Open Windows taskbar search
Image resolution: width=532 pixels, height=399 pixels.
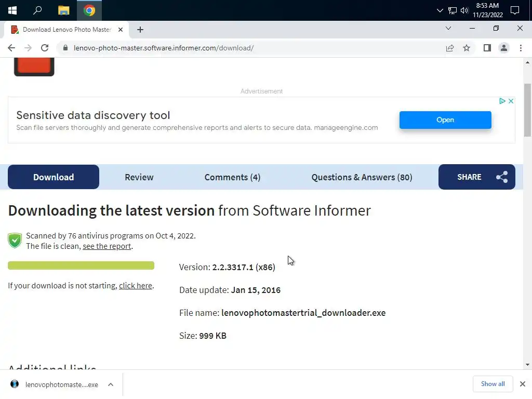(37, 10)
